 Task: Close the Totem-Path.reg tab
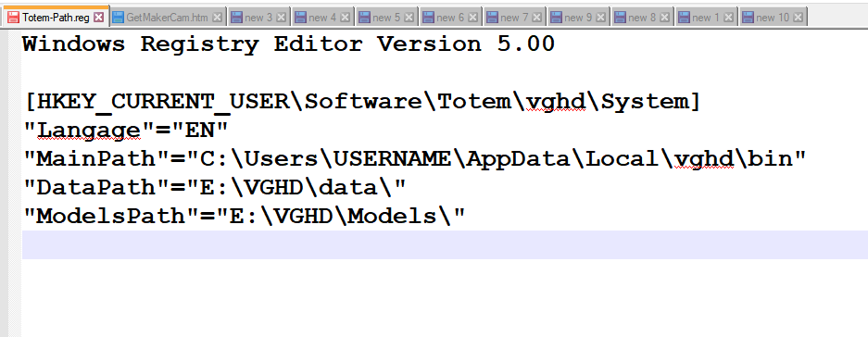click(98, 18)
